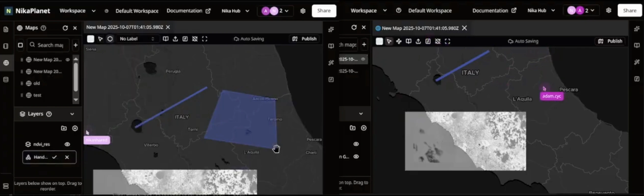This screenshot has width=644, height=196.
Task: Open AI sparkle icon on left window's right rail
Action: click(x=331, y=29)
